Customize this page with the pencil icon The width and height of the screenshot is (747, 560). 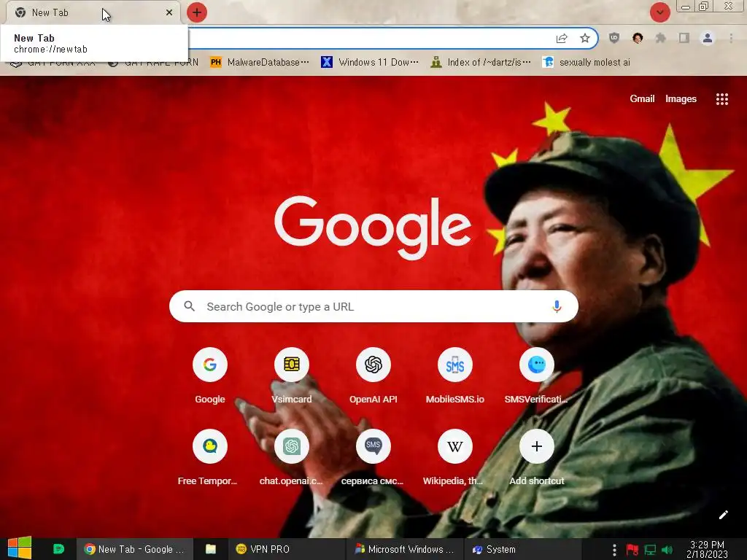723,515
